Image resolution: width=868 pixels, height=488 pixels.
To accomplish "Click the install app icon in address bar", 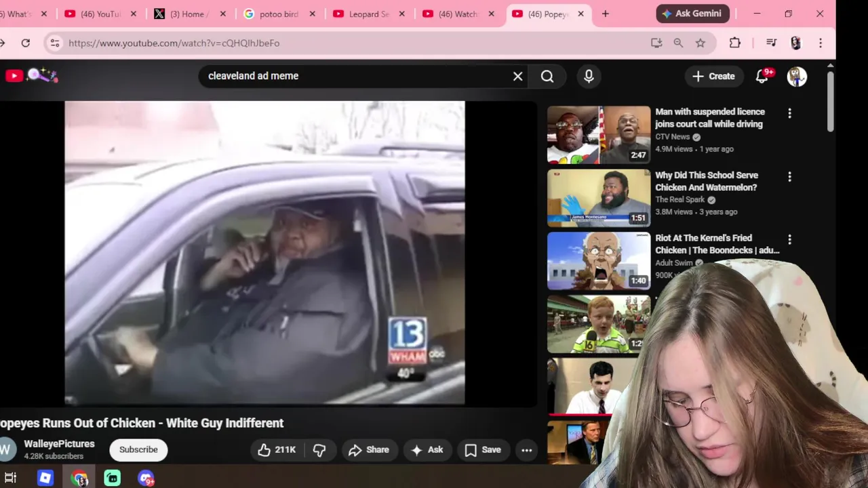I will tap(656, 43).
